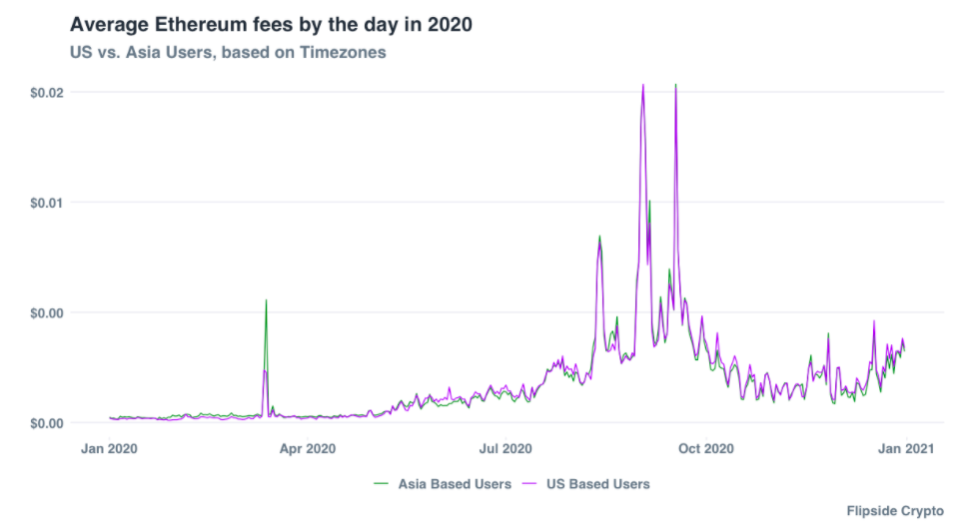The width and height of the screenshot is (980, 531).
Task: Click the purple peak in mid-December 2020
Action: point(874,321)
